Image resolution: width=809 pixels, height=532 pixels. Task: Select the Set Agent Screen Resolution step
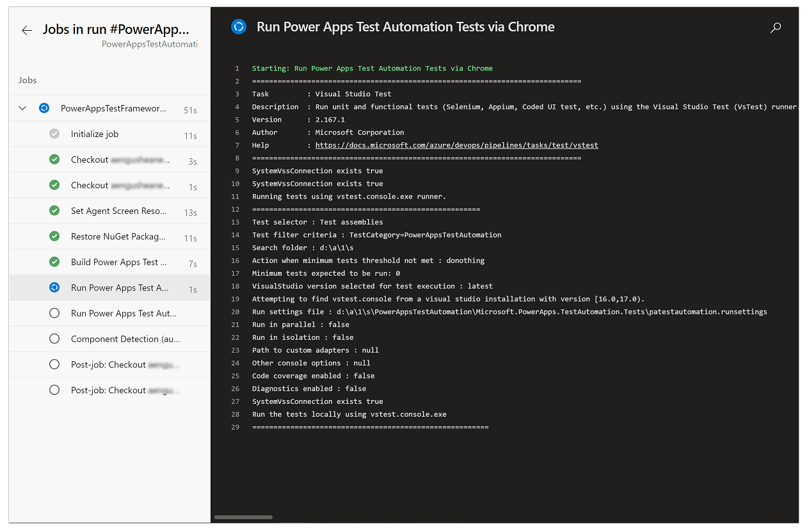point(118,211)
